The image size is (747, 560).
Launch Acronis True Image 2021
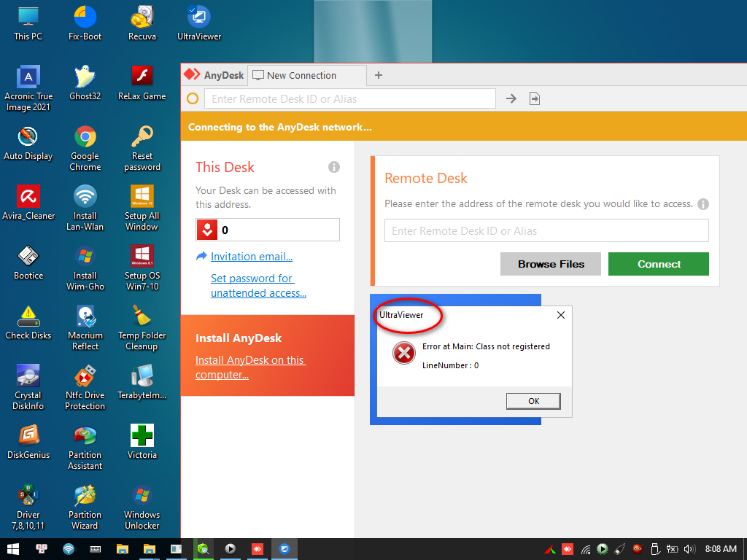click(28, 88)
